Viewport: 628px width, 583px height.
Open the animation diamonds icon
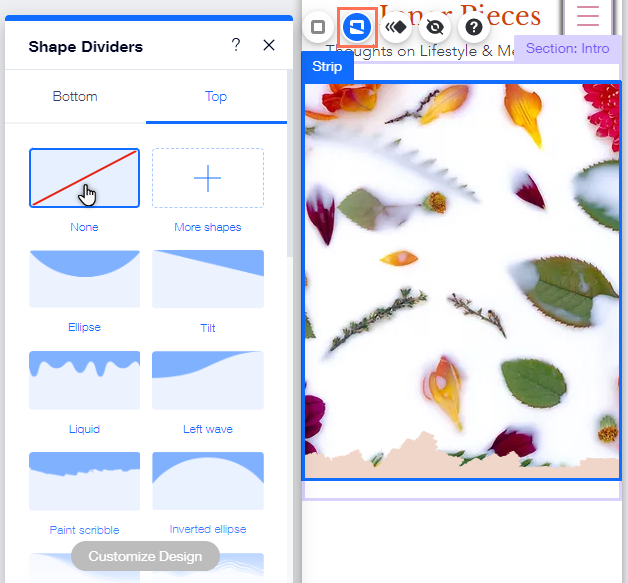pyautogui.click(x=397, y=27)
